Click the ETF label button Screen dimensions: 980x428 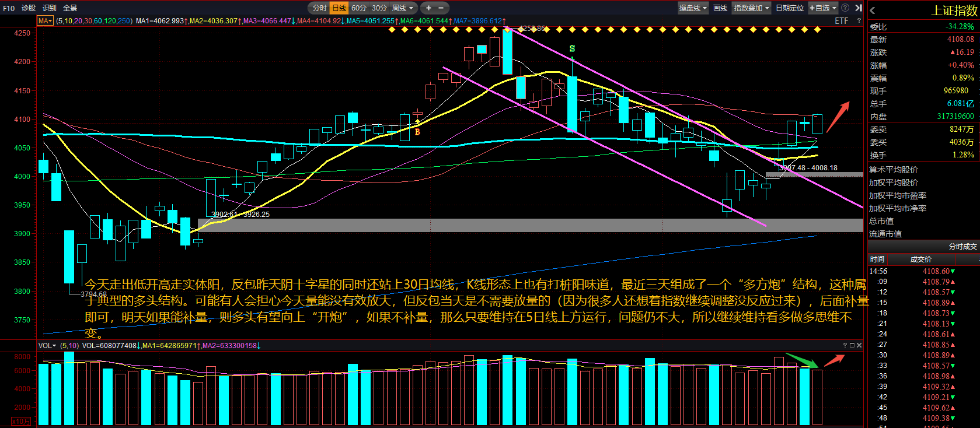tap(841, 20)
